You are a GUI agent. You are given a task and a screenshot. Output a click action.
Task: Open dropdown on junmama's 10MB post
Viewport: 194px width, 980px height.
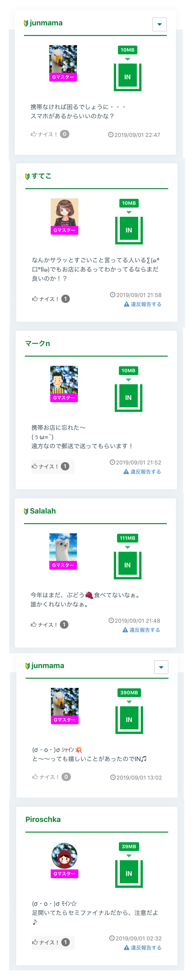(159, 24)
